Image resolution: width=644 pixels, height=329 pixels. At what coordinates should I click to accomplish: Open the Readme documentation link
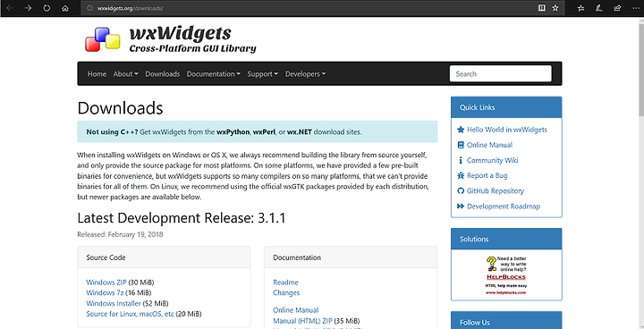coord(286,283)
